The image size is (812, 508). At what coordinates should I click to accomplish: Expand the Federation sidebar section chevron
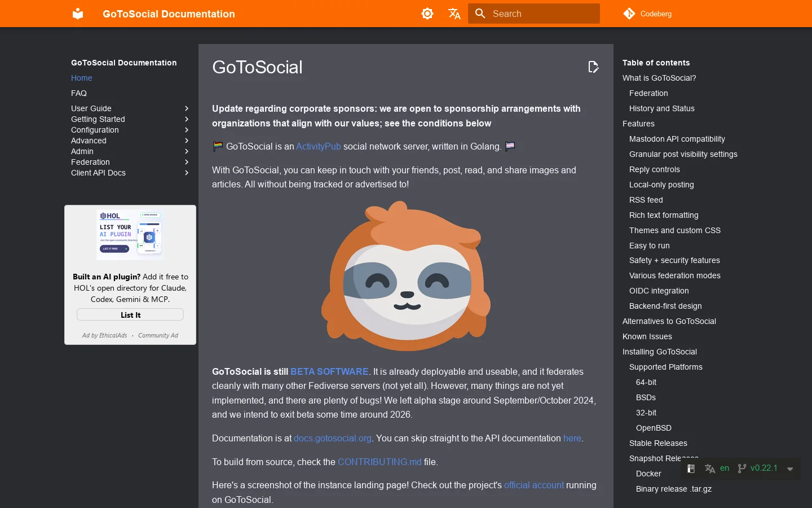[187, 162]
